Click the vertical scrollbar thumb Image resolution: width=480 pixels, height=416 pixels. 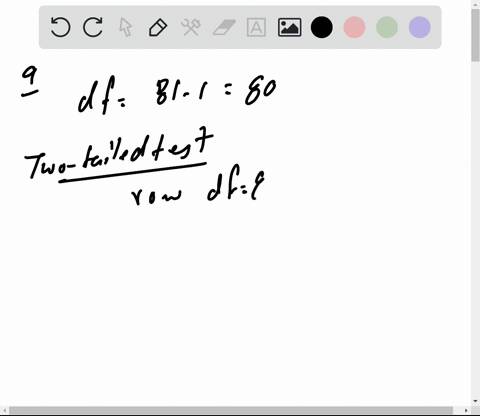[475, 35]
